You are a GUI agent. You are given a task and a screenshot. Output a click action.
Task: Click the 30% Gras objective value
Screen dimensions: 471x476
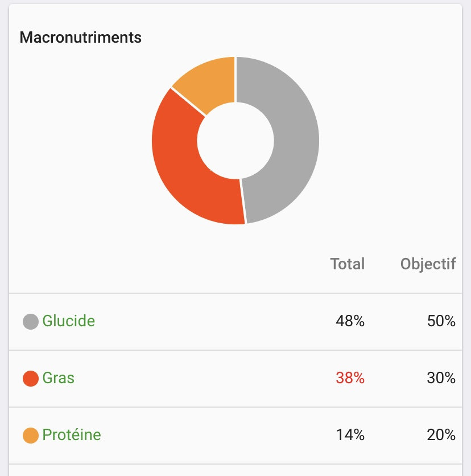click(441, 378)
